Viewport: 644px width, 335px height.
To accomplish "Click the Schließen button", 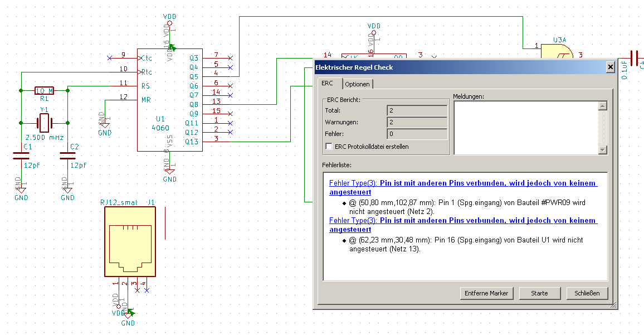I will (587, 293).
